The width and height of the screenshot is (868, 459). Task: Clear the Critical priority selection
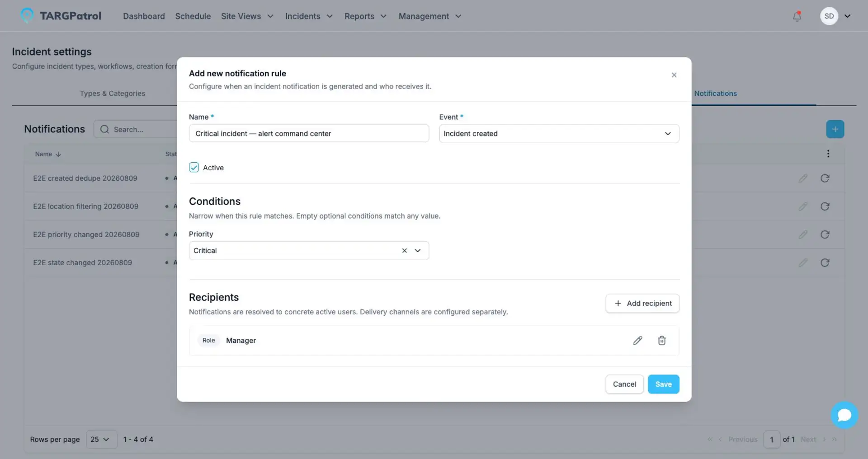[404, 251]
